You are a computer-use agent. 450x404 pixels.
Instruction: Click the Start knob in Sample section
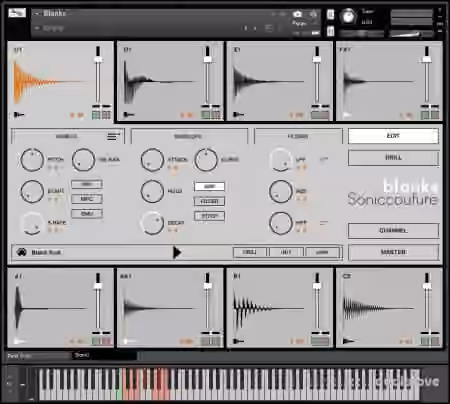point(32,191)
